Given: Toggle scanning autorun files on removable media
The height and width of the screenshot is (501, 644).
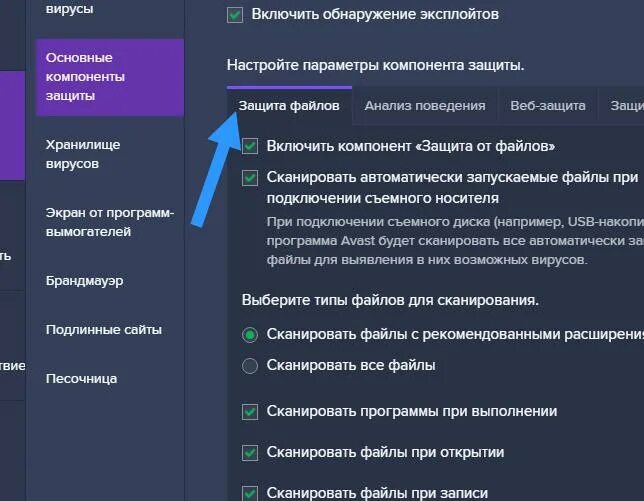Looking at the screenshot, I should pos(250,178).
